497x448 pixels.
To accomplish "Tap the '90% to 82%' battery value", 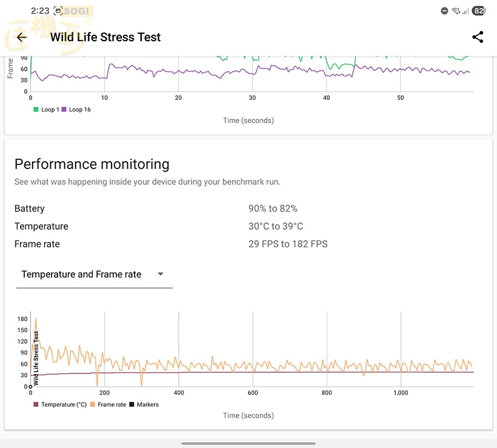I will pyautogui.click(x=273, y=209).
